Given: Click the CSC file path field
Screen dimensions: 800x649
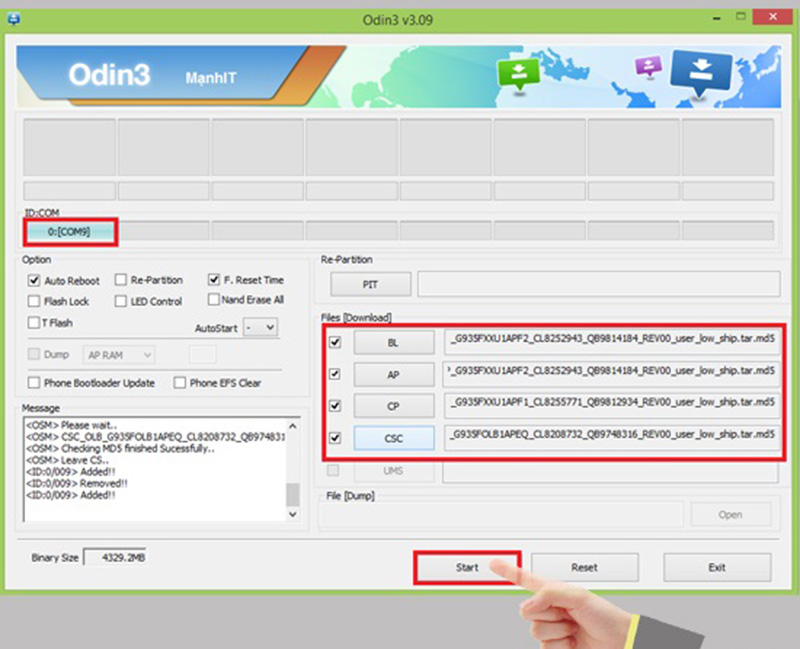Looking at the screenshot, I should (612, 437).
